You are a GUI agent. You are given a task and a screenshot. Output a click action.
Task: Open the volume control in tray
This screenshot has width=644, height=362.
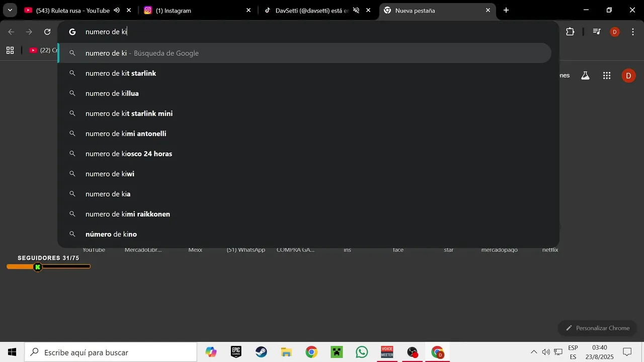(x=546, y=352)
